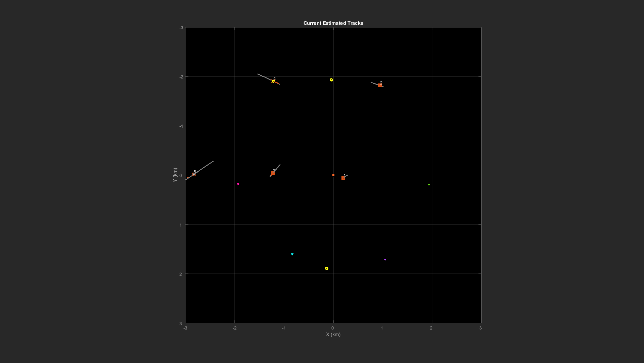Select the orange square track marker labeled 2
This screenshot has height=363, width=644.
(380, 85)
